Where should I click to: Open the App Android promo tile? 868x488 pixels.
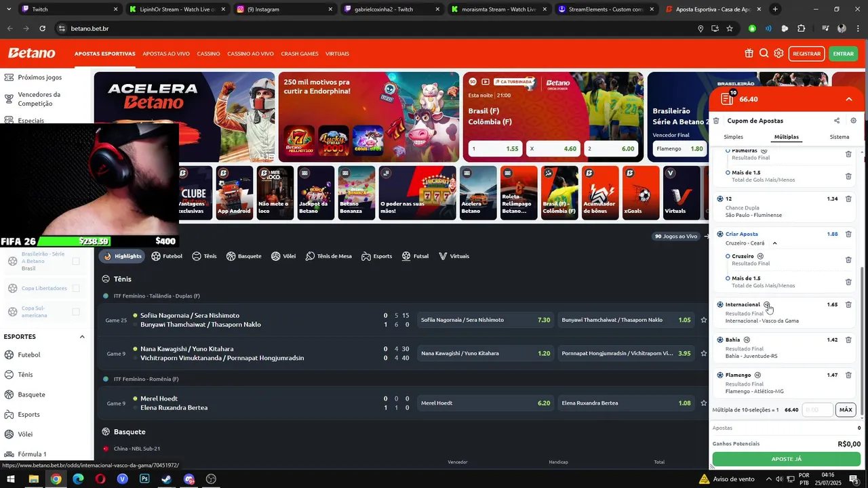(235, 192)
